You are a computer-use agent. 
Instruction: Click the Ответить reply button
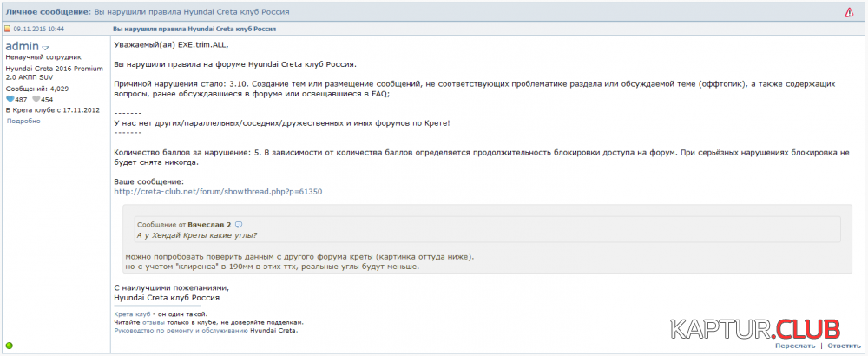pyautogui.click(x=845, y=346)
